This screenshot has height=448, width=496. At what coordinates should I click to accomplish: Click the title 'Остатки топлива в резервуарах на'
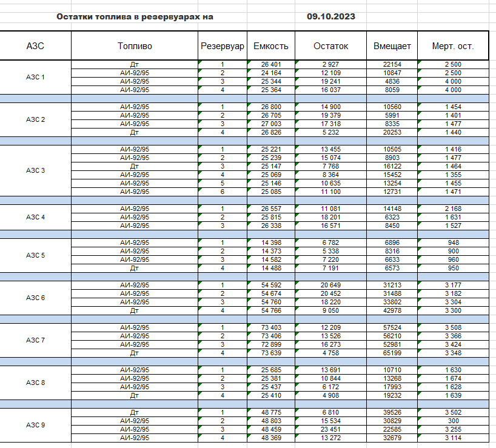coord(135,17)
